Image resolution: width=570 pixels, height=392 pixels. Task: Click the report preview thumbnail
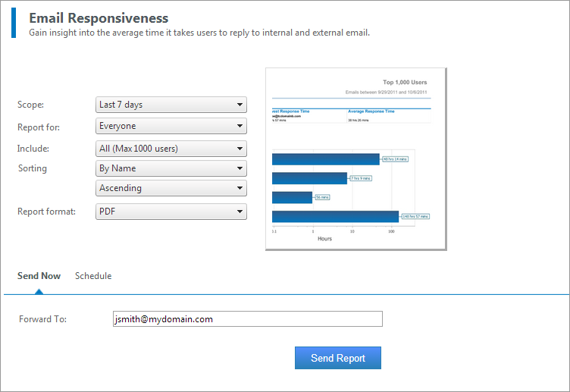tap(356, 159)
